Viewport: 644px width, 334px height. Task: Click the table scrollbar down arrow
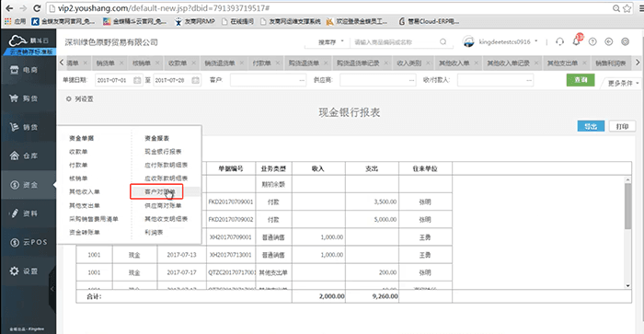pos(627,285)
